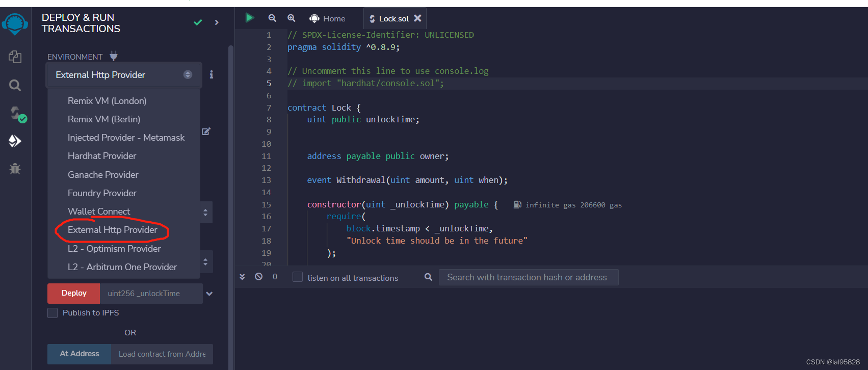This screenshot has width=868, height=370.
Task: Click the value unit stepper arrows
Action: click(x=205, y=212)
